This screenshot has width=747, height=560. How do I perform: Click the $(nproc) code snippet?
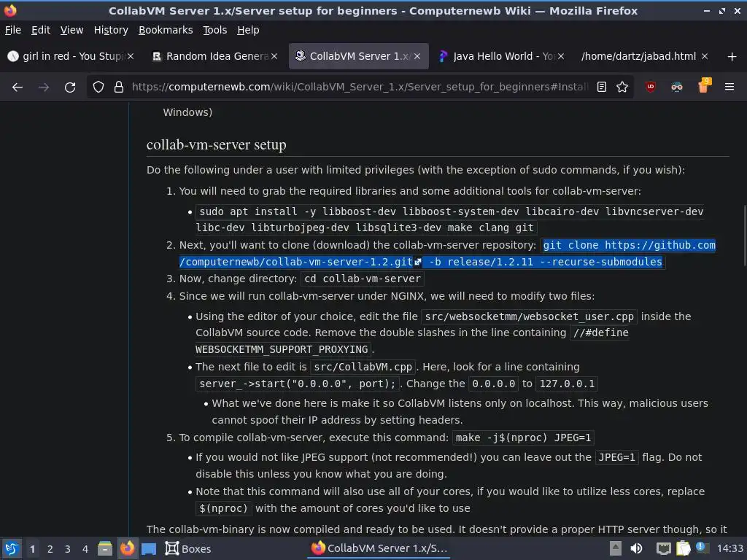click(x=223, y=508)
